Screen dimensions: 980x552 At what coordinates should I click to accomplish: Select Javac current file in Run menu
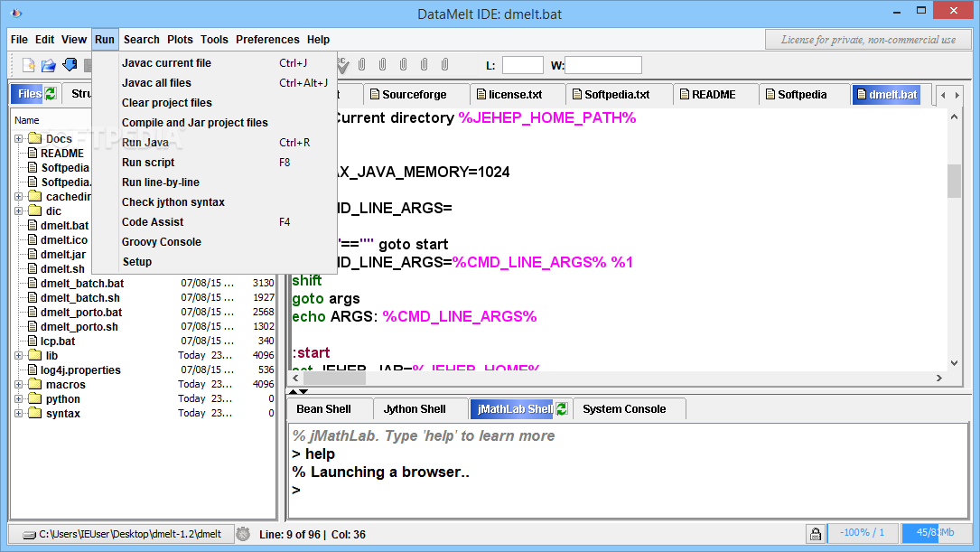[214, 62]
